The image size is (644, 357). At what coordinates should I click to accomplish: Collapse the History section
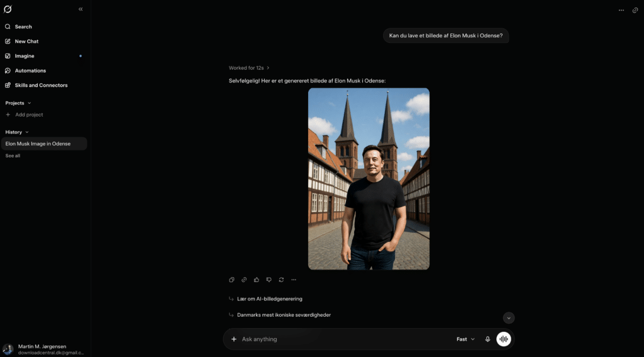tap(17, 132)
